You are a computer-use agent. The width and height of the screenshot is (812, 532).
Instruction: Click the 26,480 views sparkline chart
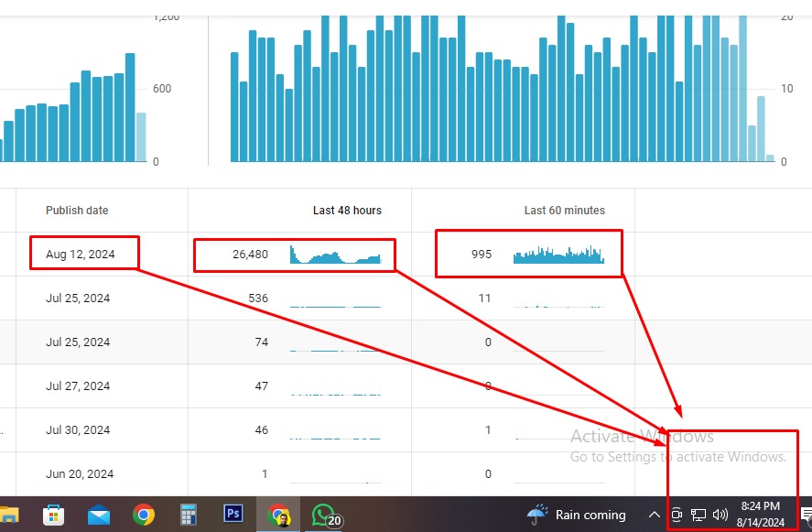pos(335,255)
